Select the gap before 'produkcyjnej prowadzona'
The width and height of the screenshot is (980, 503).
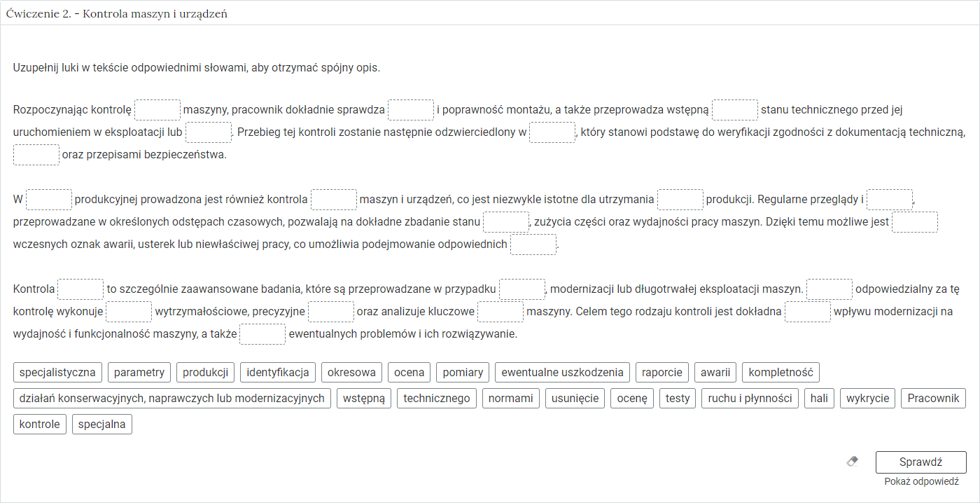(49, 200)
